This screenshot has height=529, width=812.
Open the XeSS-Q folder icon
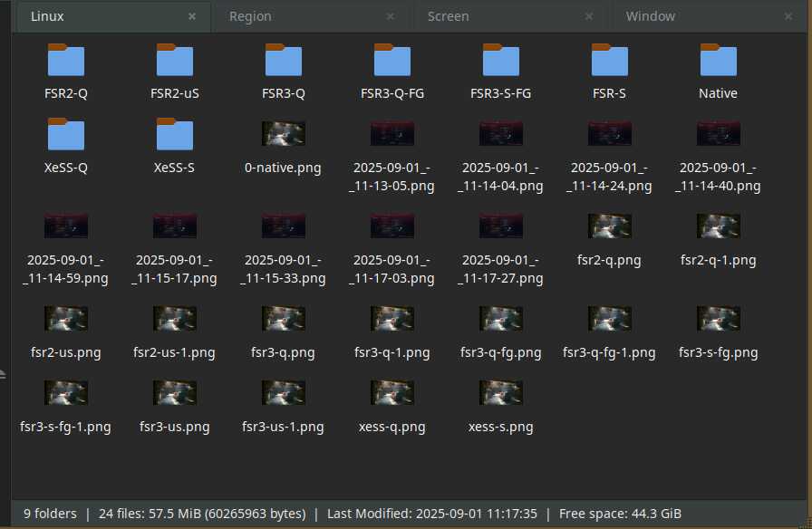click(66, 134)
